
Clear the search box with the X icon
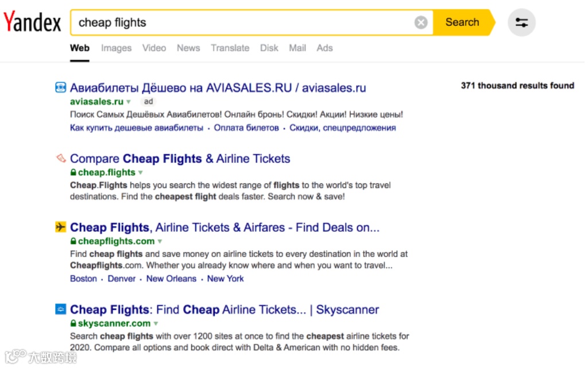pyautogui.click(x=421, y=22)
